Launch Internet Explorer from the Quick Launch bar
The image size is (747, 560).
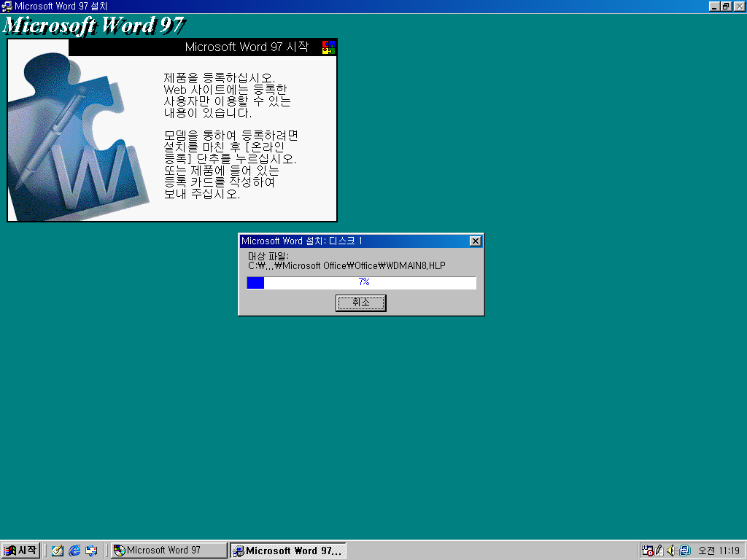click(x=74, y=551)
